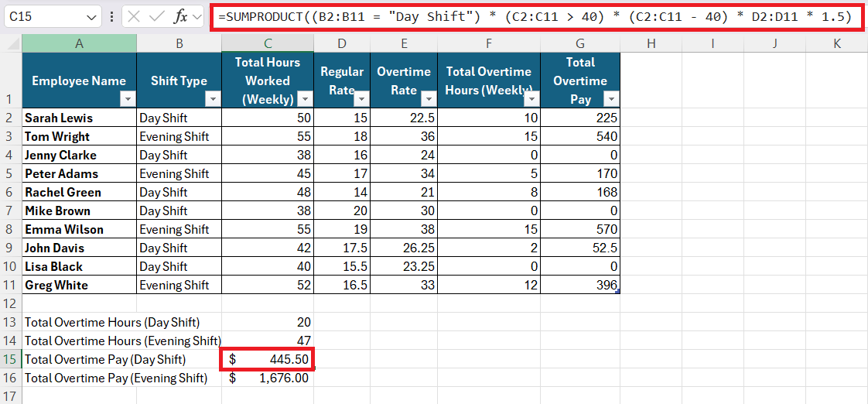868x404 pixels.
Task: Select column E header
Action: (x=404, y=43)
